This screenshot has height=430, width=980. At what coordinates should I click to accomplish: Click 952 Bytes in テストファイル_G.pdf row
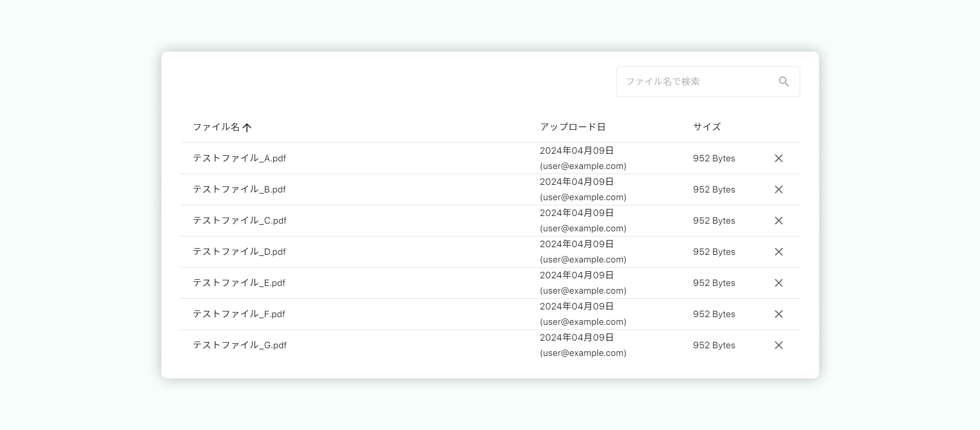click(714, 345)
